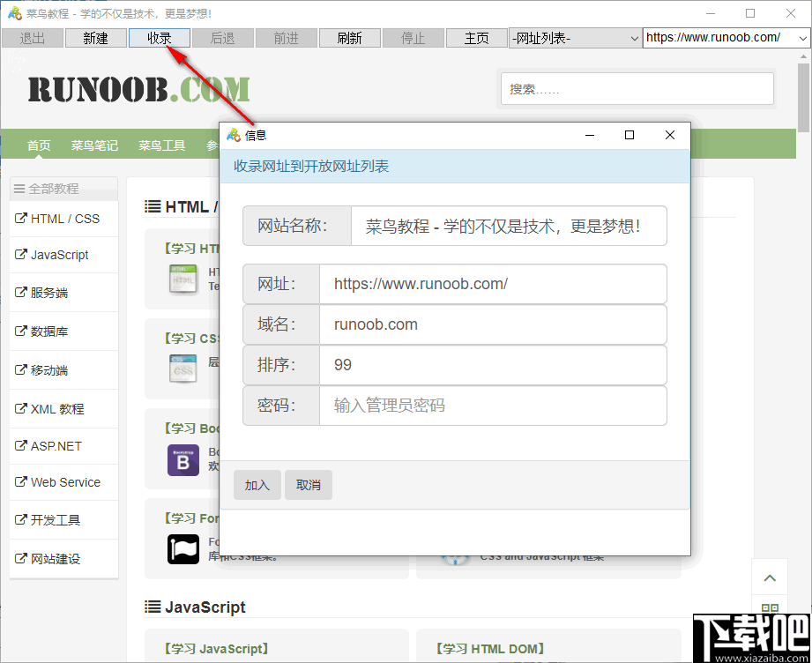Open JavaScript sidebar link

[x=63, y=255]
